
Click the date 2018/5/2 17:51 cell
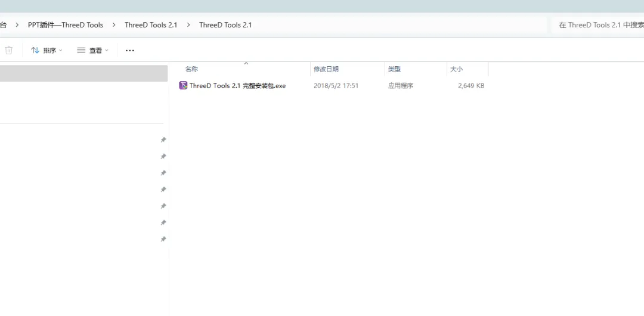point(336,85)
